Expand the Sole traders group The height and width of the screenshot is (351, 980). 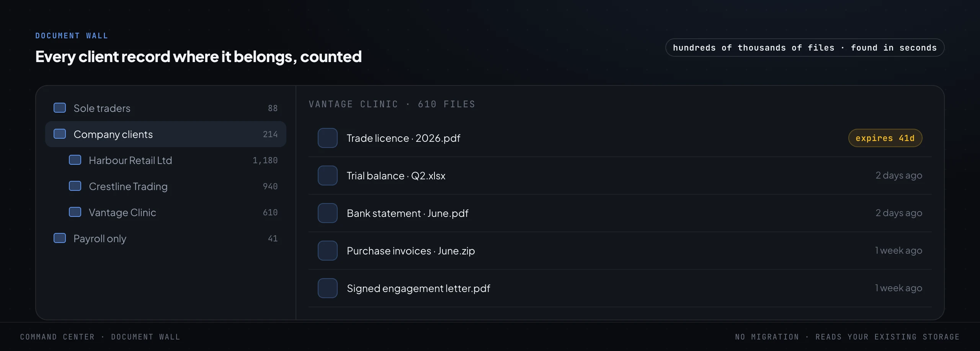[166, 108]
